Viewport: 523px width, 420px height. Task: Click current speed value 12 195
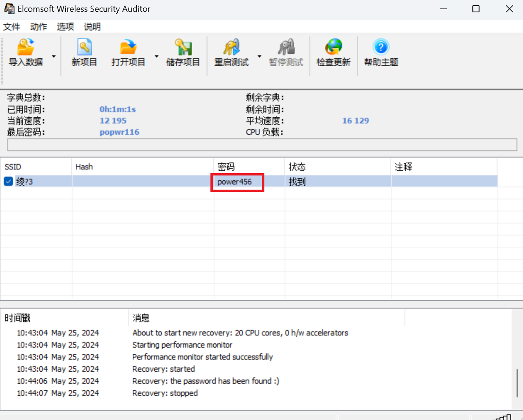pyautogui.click(x=113, y=121)
